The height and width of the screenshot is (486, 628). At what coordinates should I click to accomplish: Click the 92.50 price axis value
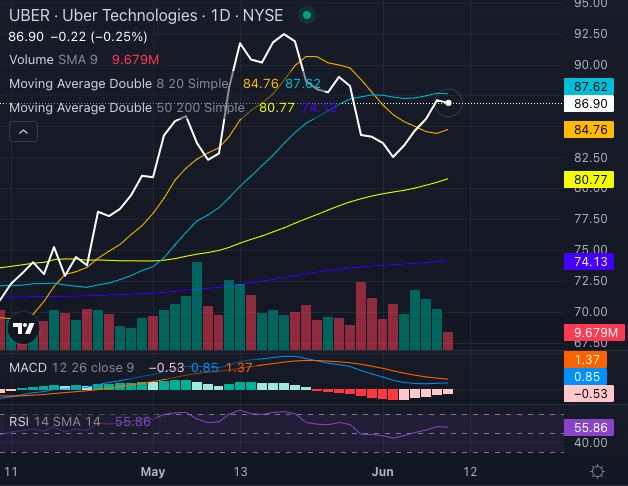[x=591, y=34]
